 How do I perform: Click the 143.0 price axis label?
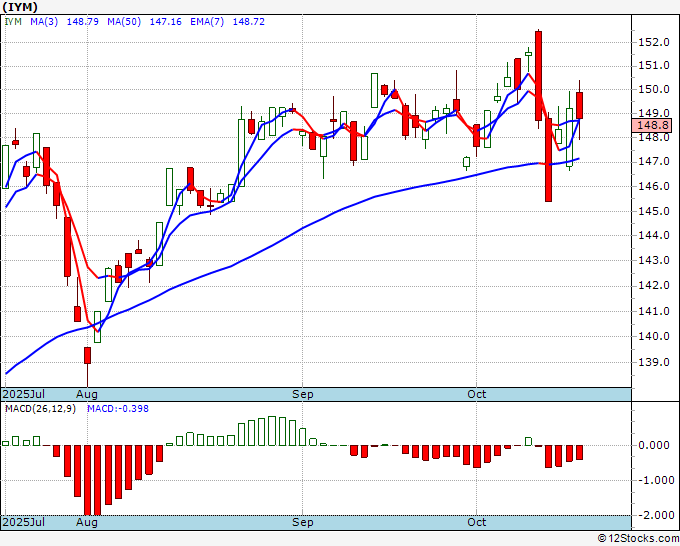click(x=654, y=260)
